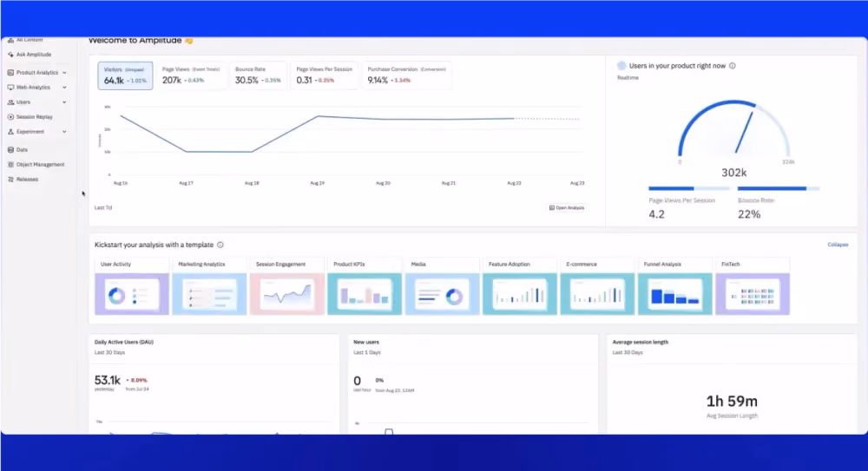Expand the Product Analytics chevron
Image resolution: width=868 pixels, height=471 pixels.
point(64,73)
